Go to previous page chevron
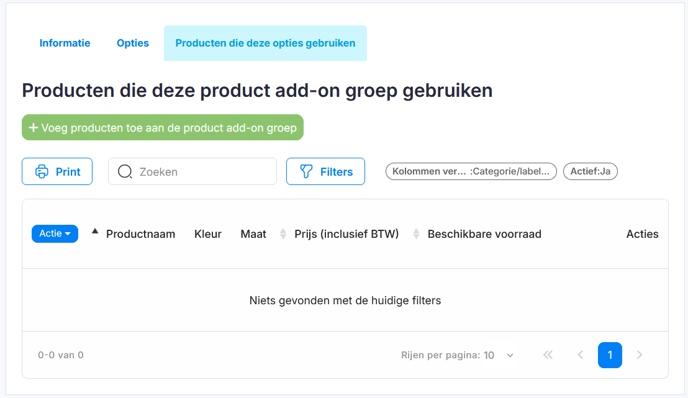The width and height of the screenshot is (688, 398). point(580,355)
